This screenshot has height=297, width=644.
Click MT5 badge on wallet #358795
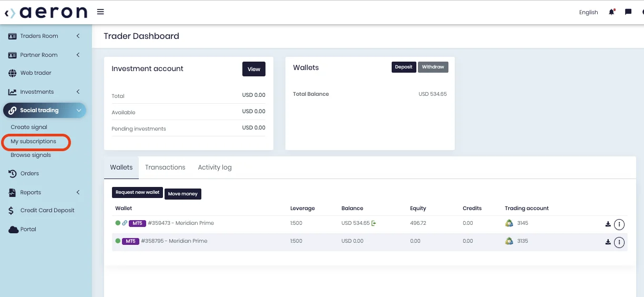[x=130, y=241]
